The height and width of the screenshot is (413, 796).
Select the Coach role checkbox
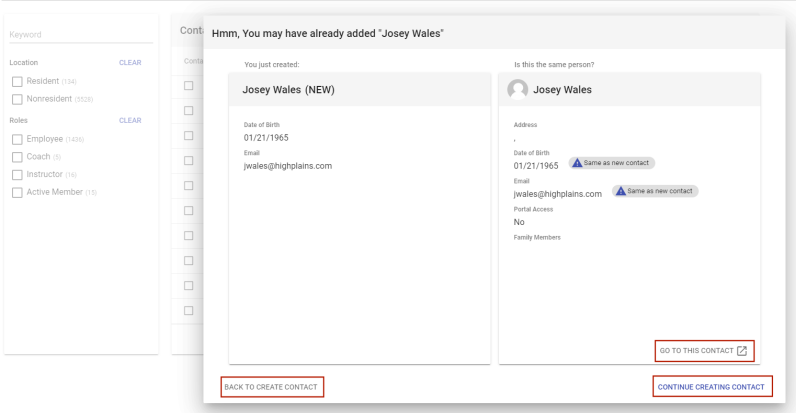pyautogui.click(x=17, y=157)
